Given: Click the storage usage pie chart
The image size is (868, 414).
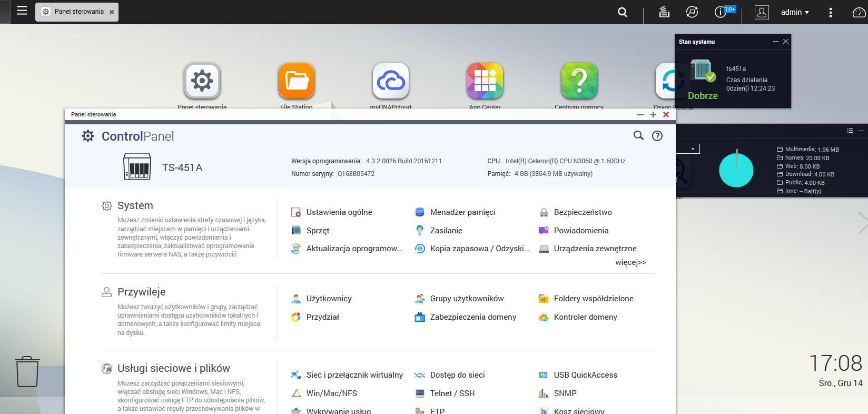Looking at the screenshot, I should [736, 170].
